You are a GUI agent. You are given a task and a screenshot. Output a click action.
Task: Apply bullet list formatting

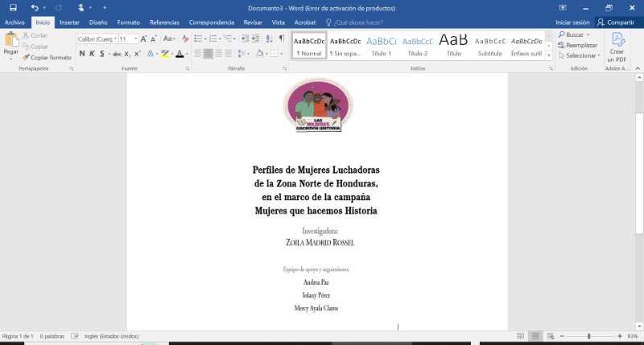200,38
